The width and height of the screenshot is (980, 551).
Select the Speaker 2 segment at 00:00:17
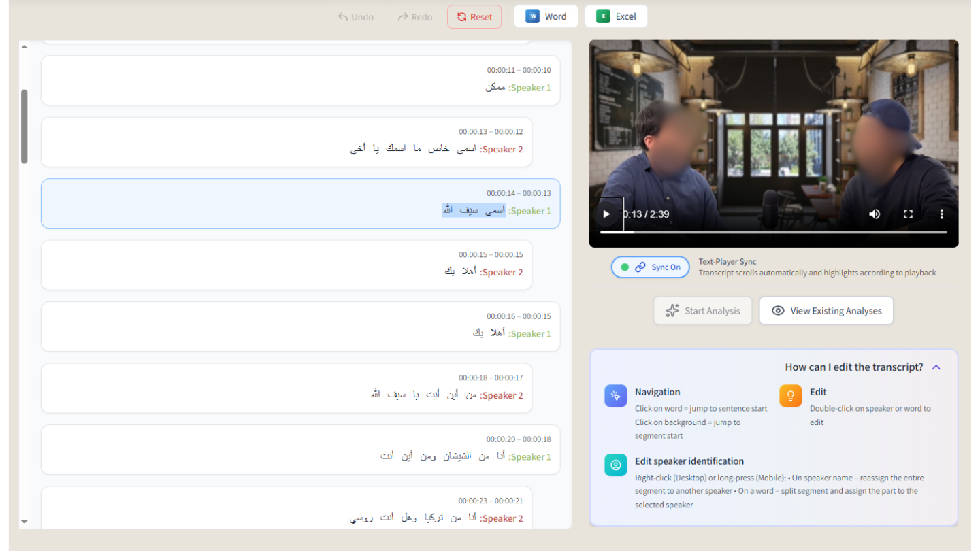point(286,388)
